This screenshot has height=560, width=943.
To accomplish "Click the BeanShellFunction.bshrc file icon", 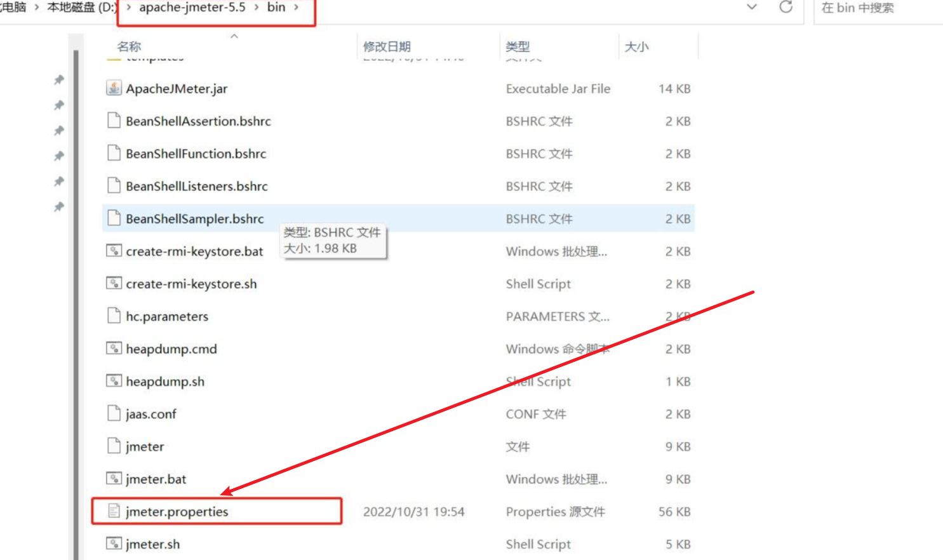I will [114, 153].
